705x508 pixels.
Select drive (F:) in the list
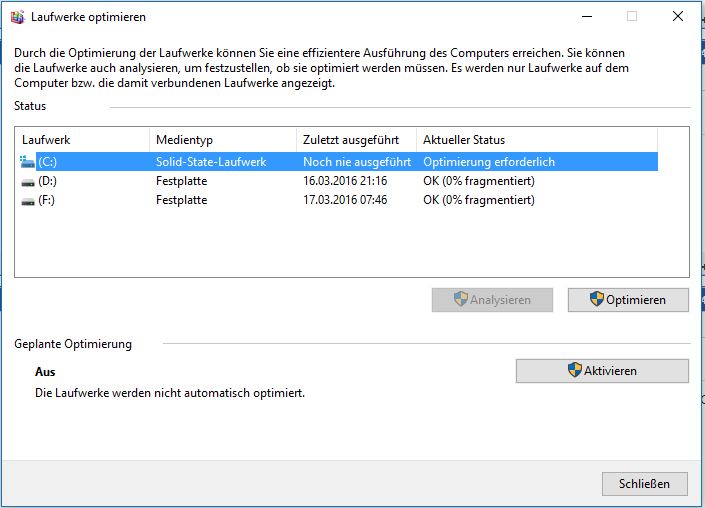339,200
